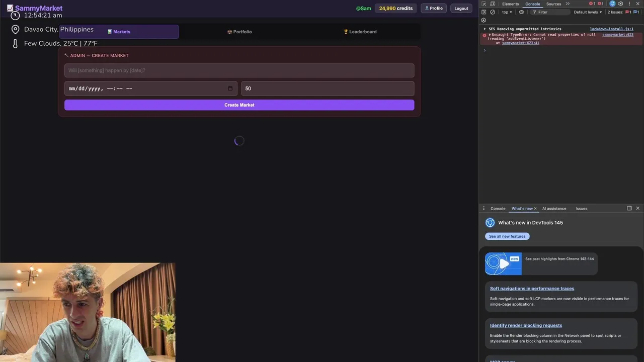Click the issues count badge in top toolbar

pos(601,4)
